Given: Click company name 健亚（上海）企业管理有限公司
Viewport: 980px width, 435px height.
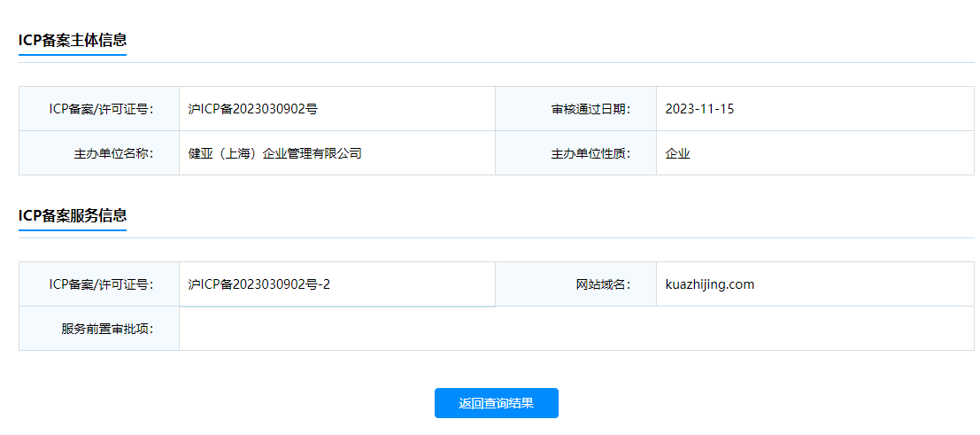Looking at the screenshot, I should click(275, 153).
